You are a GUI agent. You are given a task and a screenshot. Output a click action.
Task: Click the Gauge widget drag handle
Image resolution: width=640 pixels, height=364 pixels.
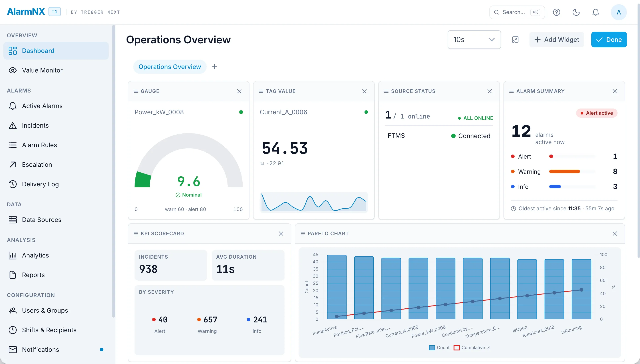136,91
